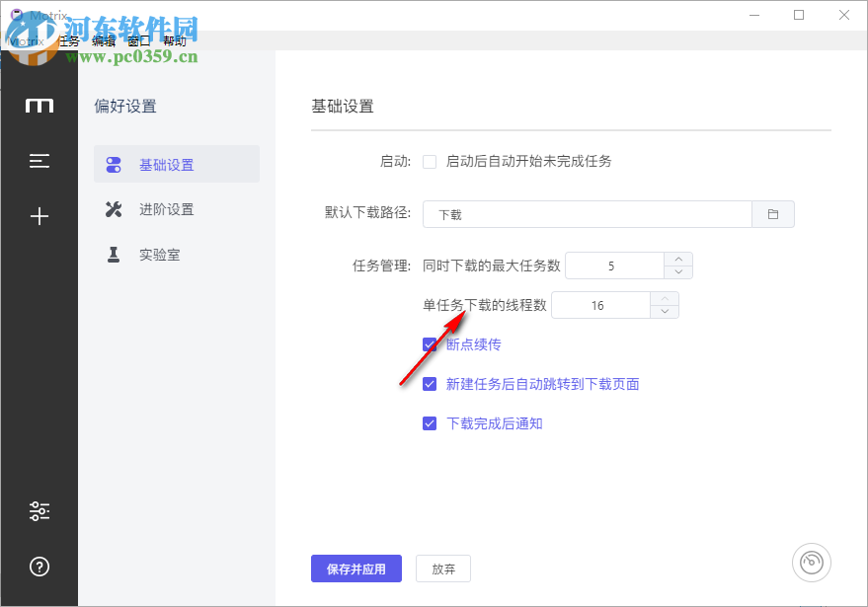The width and height of the screenshot is (868, 607).
Task: Toggle 下载完成后通知 checkbox
Action: pos(429,423)
